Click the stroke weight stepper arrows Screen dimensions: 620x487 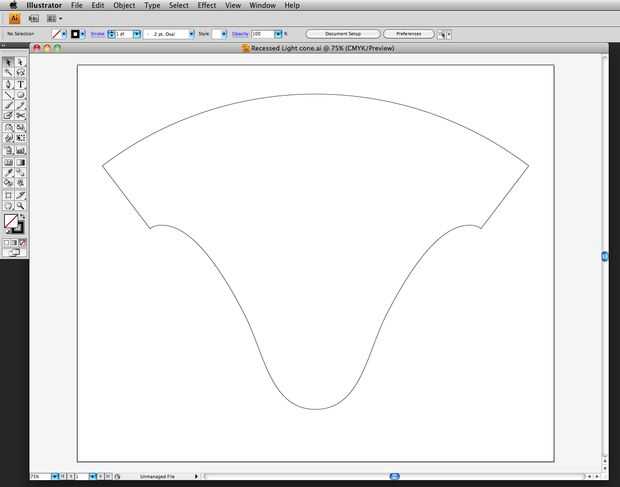[x=111, y=34]
